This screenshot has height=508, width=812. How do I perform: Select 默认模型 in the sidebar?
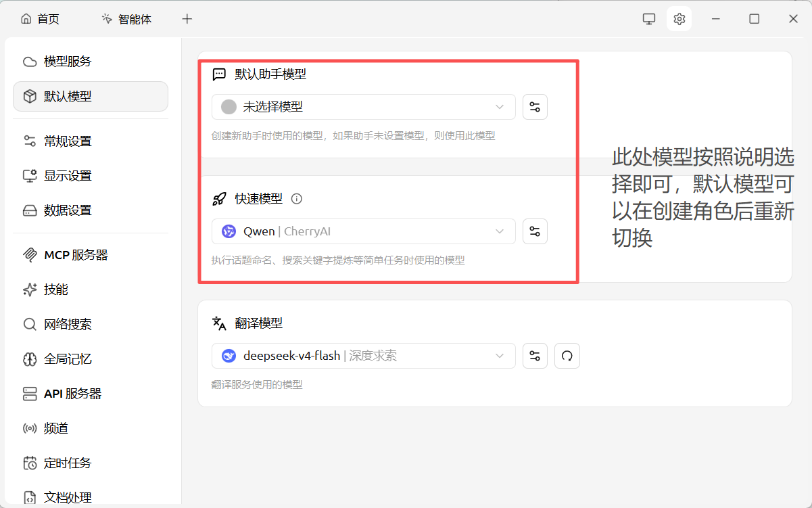click(x=91, y=96)
